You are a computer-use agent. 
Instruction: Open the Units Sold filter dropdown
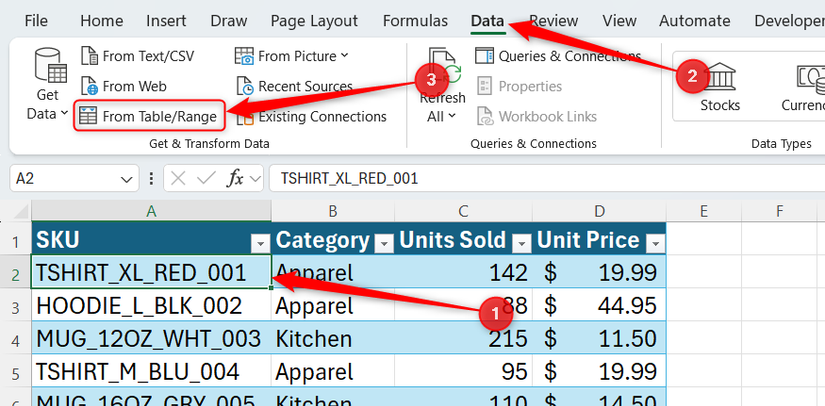(x=522, y=243)
